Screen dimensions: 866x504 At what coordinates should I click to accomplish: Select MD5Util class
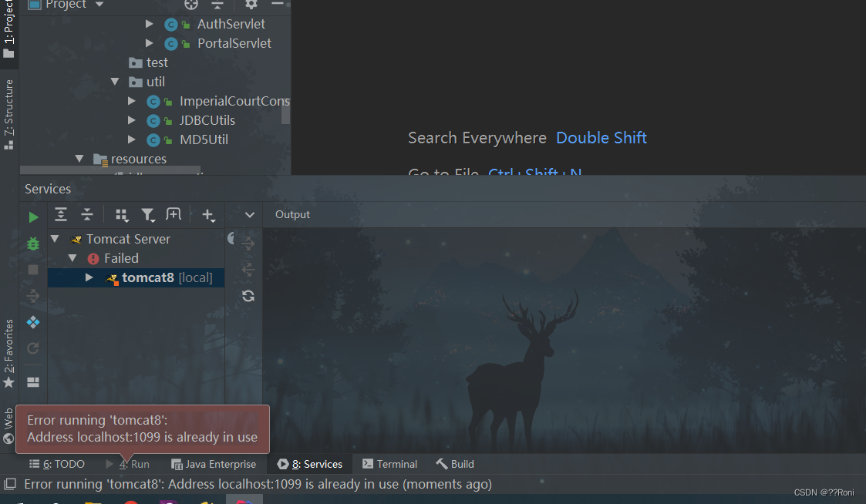coord(204,139)
